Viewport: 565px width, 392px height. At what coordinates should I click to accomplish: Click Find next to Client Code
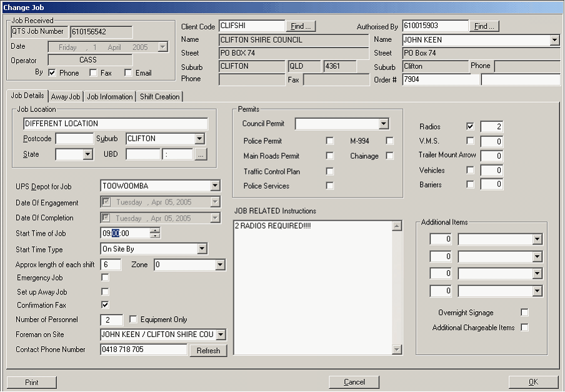301,26
